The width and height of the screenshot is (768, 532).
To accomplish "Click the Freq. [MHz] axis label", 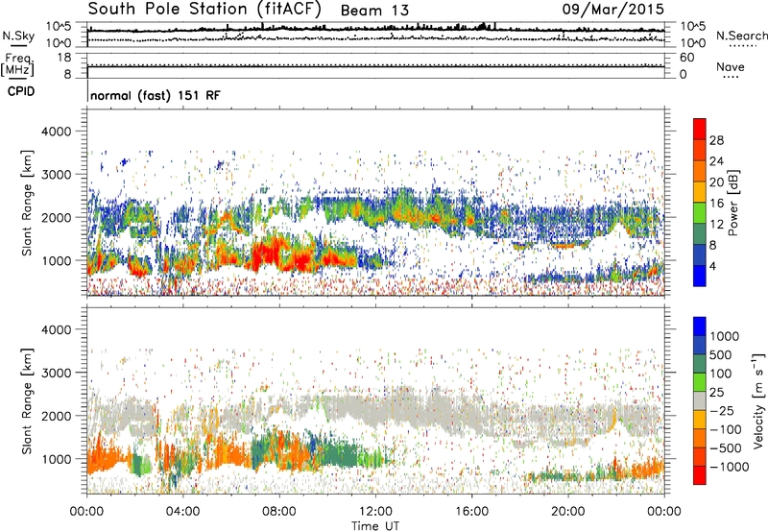I will click(x=17, y=65).
